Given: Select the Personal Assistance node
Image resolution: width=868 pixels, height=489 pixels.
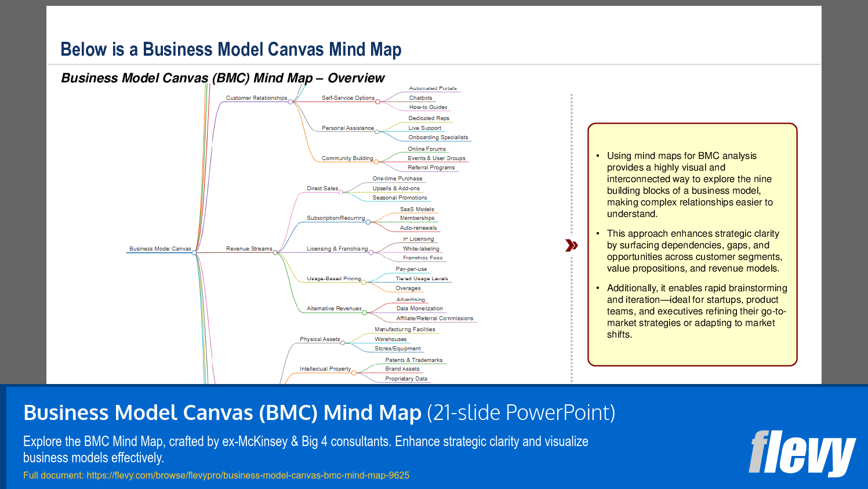Looking at the screenshot, I should [x=347, y=128].
